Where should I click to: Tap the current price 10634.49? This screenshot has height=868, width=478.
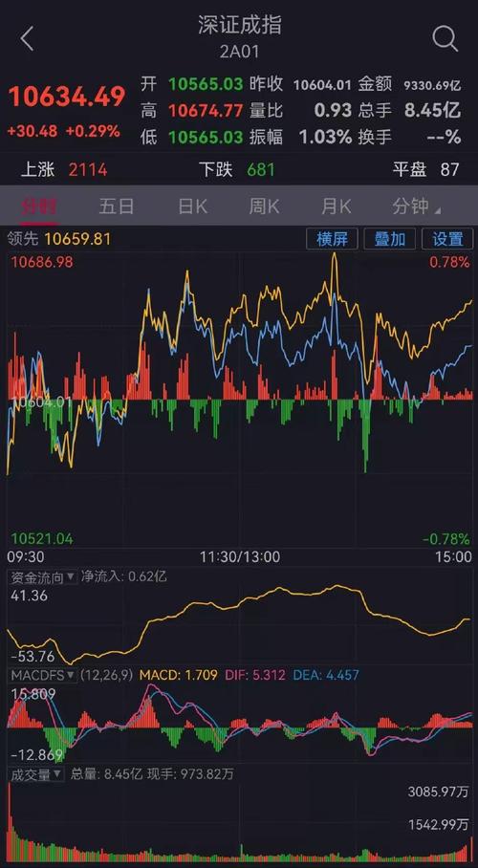pyautogui.click(x=67, y=97)
